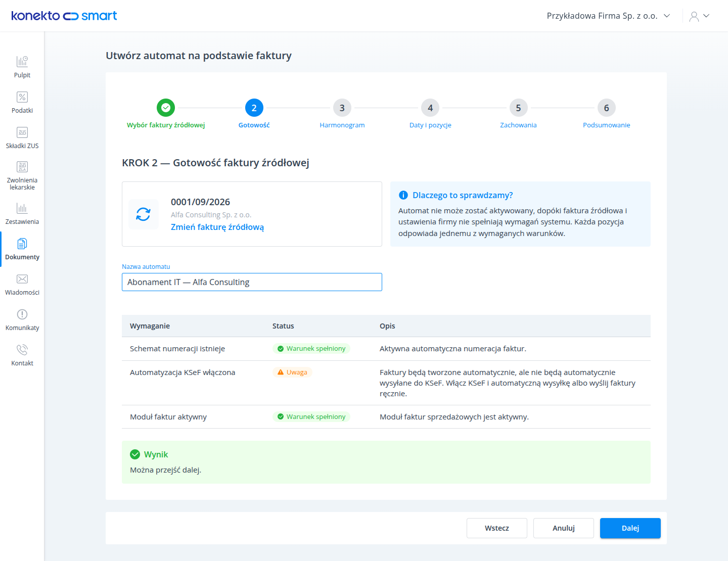Screen dimensions: 728x561
Task: Open the Podatki percent icon
Action: click(x=22, y=97)
